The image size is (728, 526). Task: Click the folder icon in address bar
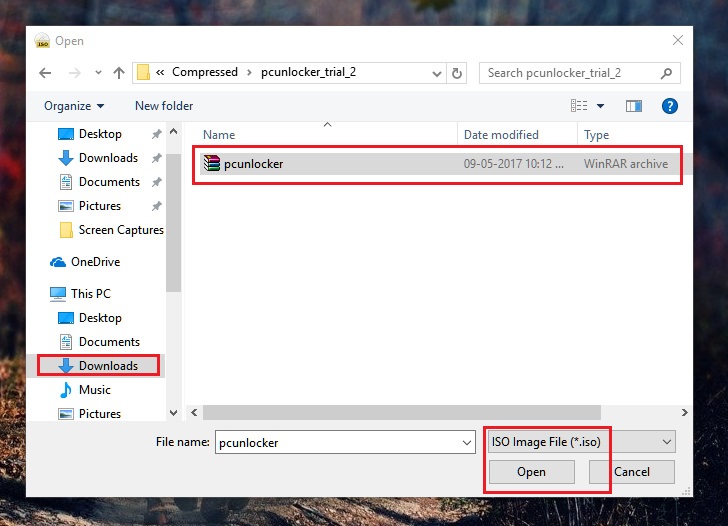(x=143, y=72)
